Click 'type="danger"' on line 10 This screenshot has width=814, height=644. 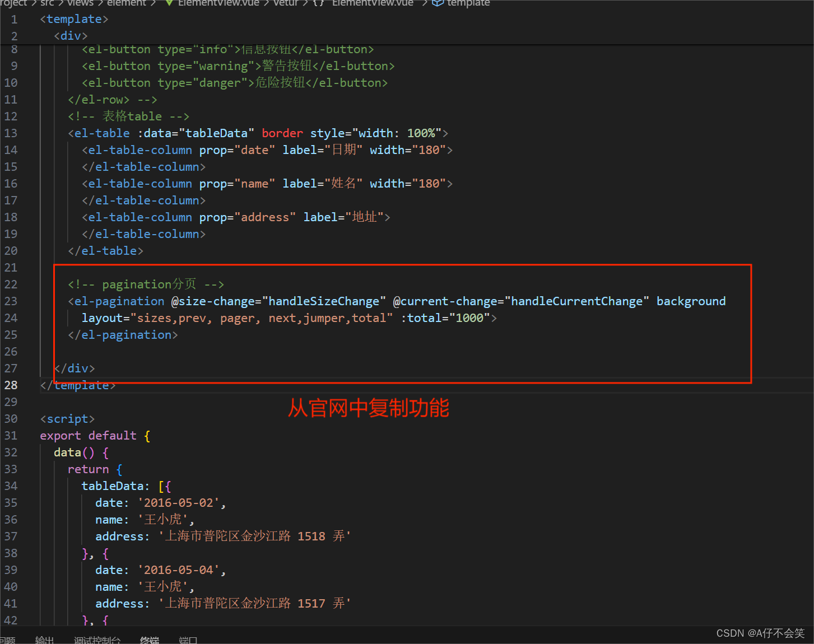tap(203, 83)
